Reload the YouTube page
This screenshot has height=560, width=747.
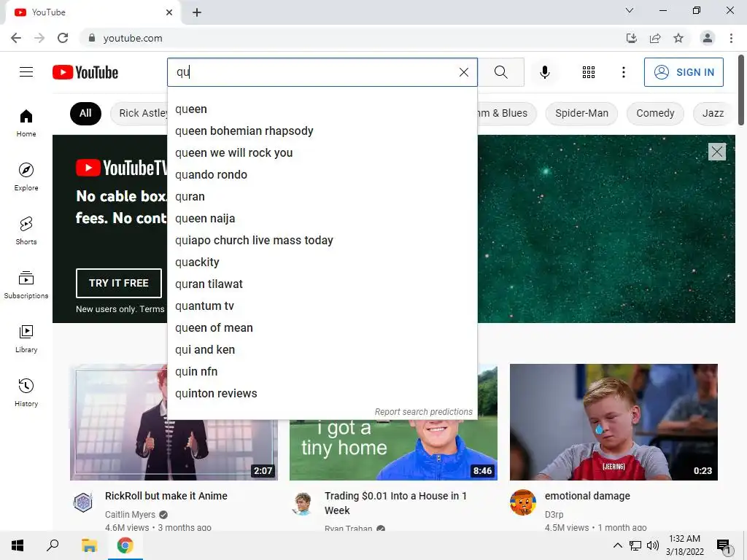click(x=63, y=38)
